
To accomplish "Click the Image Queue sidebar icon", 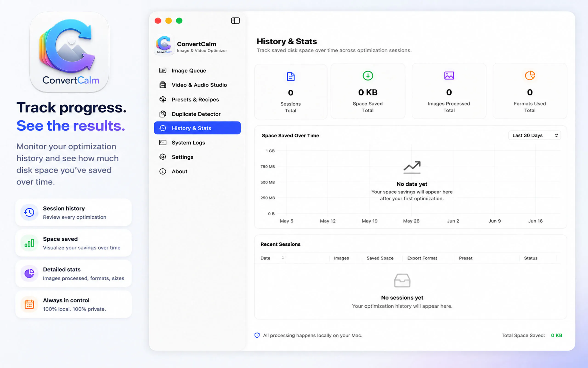I will point(163,71).
